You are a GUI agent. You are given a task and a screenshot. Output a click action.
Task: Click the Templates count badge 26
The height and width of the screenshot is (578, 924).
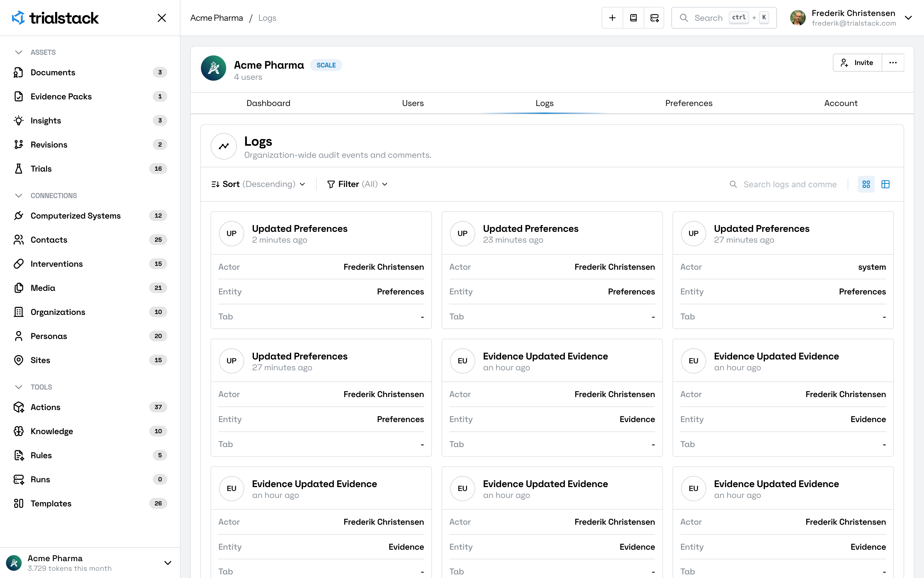point(159,503)
